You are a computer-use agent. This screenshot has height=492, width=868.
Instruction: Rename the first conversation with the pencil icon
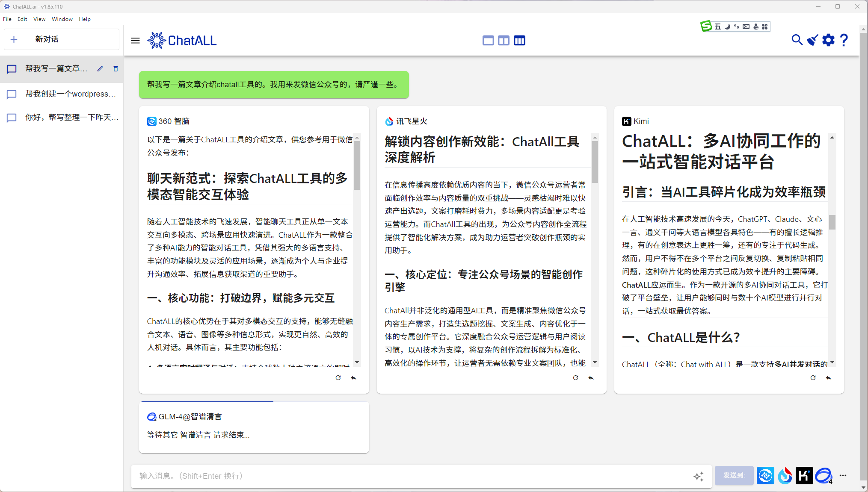(x=100, y=68)
